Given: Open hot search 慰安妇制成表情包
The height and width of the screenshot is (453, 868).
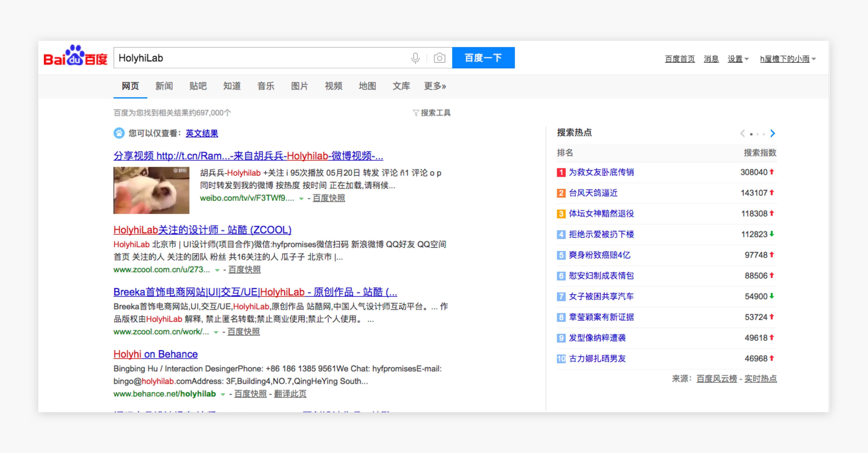Looking at the screenshot, I should pyautogui.click(x=601, y=276).
